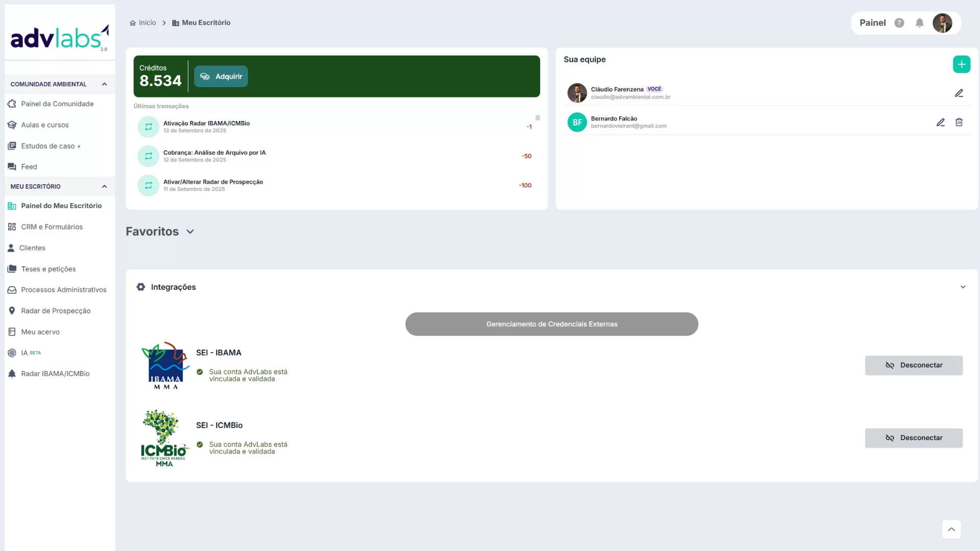Disconnect the SEI - IBAMA integration

click(x=913, y=365)
